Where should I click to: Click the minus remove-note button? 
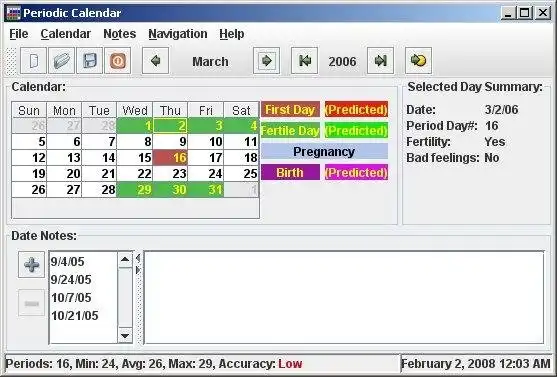[32, 303]
